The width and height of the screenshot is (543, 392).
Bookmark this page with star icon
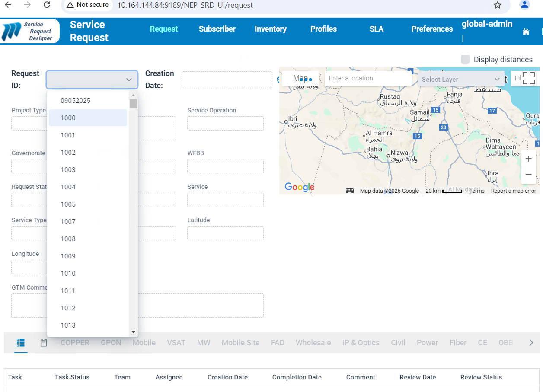pos(498,5)
